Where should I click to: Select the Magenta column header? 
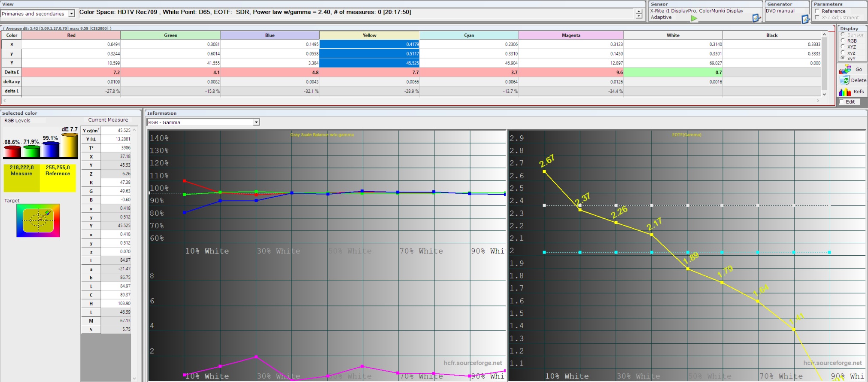tap(571, 35)
